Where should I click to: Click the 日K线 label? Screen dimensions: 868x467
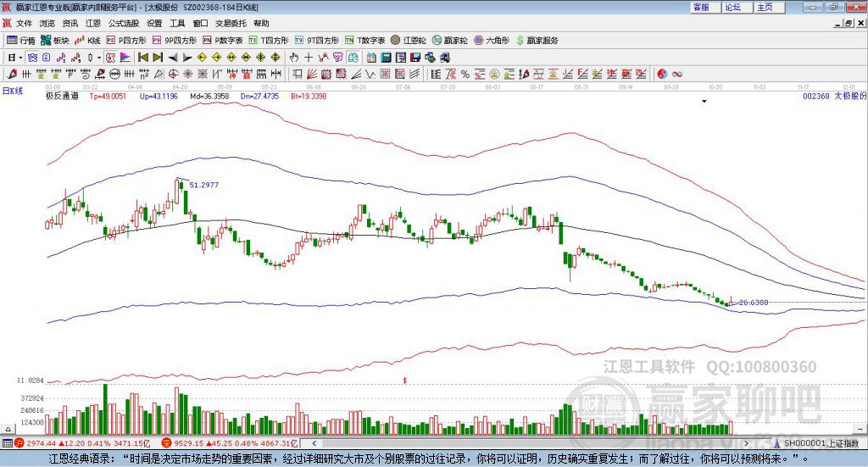[12, 91]
